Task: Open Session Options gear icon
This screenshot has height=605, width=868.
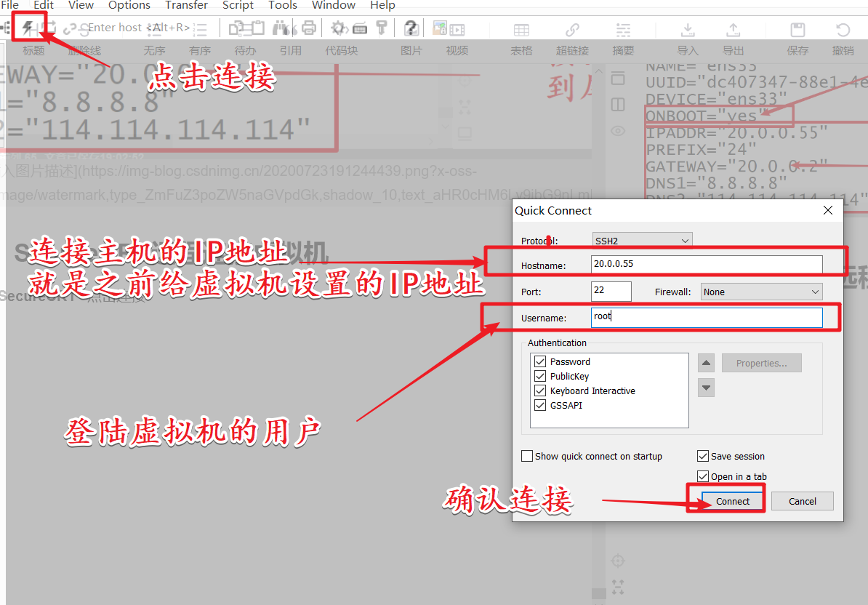Action: tap(338, 28)
